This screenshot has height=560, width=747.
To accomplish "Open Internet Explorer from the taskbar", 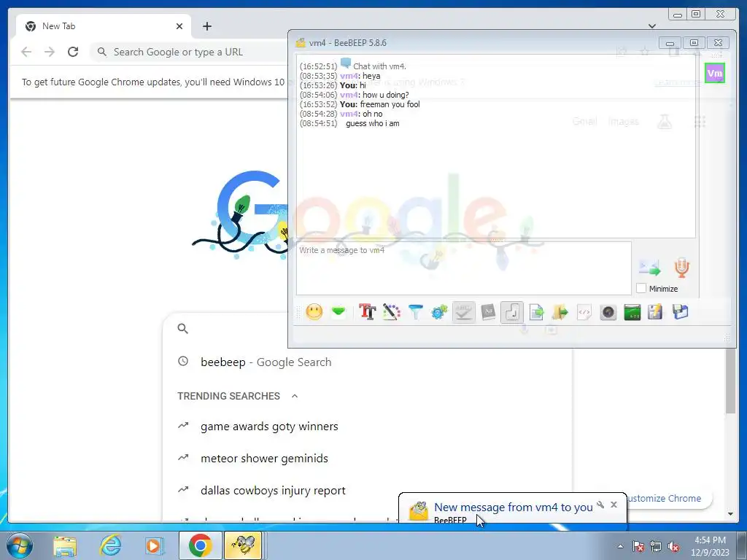I will tap(111, 545).
